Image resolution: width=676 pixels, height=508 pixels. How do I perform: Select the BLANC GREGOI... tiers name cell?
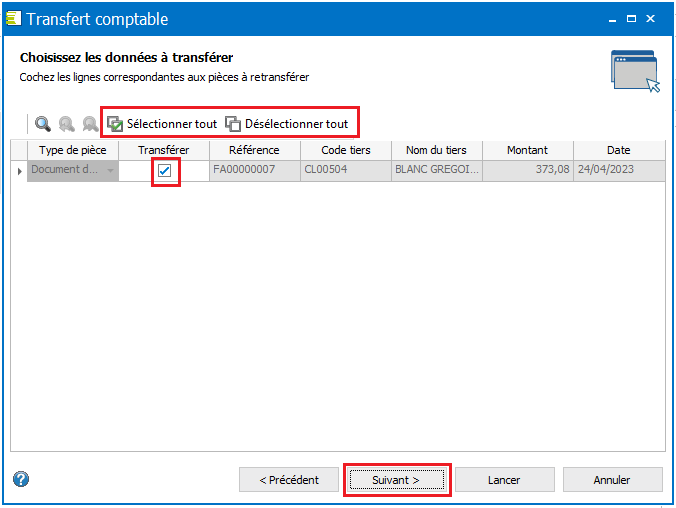pyautogui.click(x=437, y=170)
